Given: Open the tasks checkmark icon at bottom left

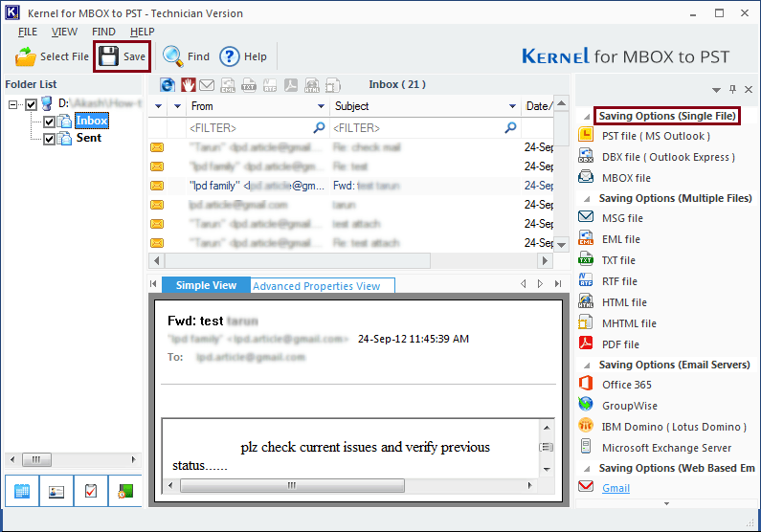Looking at the screenshot, I should (91, 491).
